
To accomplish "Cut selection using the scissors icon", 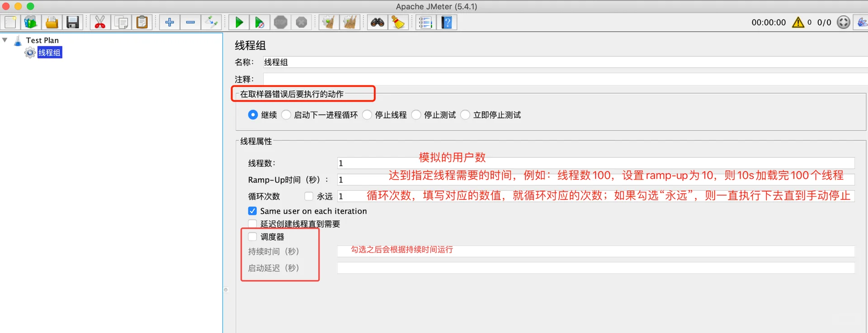I will (100, 22).
